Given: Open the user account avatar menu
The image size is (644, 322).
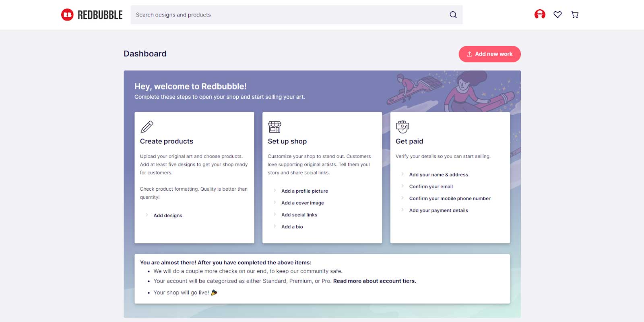Looking at the screenshot, I should (539, 15).
